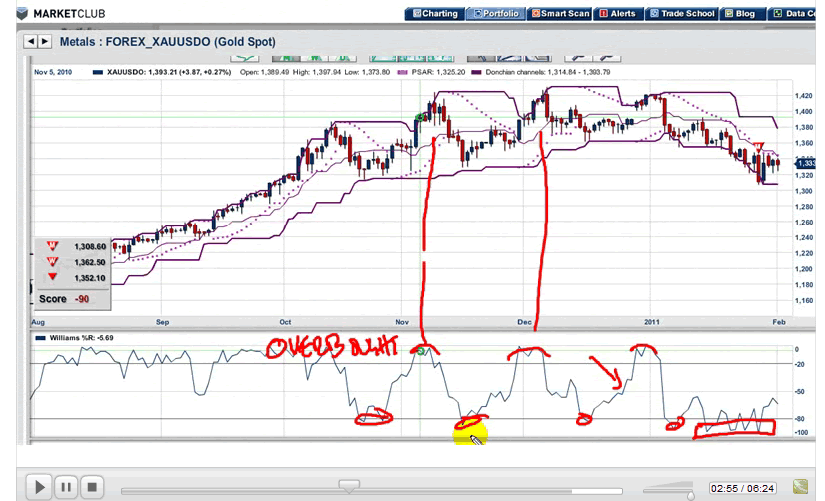Click the Score -90 reading
825x501 pixels.
64,299
